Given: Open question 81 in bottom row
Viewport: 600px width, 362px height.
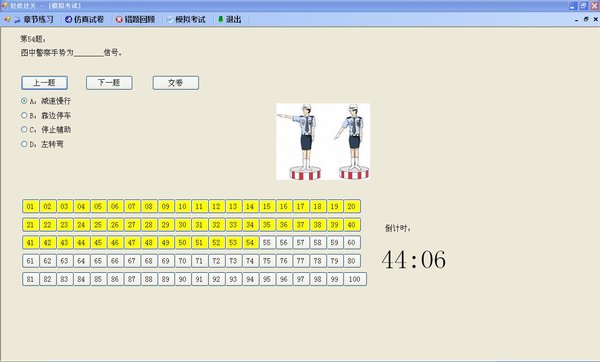Looking at the screenshot, I should click(30, 279).
